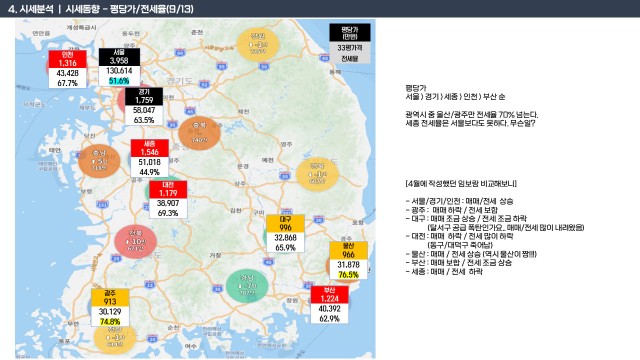This screenshot has width=640, height=360.
Task: Click the legend entry 전세율
Action: pyautogui.click(x=350, y=58)
